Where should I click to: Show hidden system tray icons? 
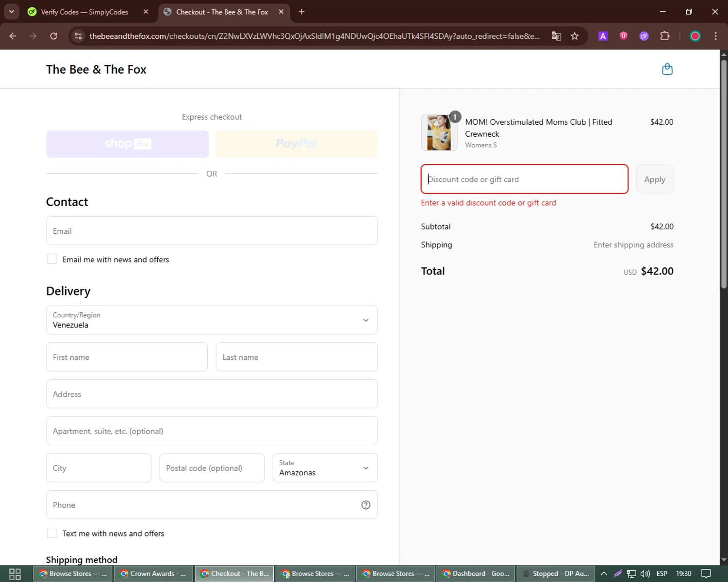click(604, 574)
